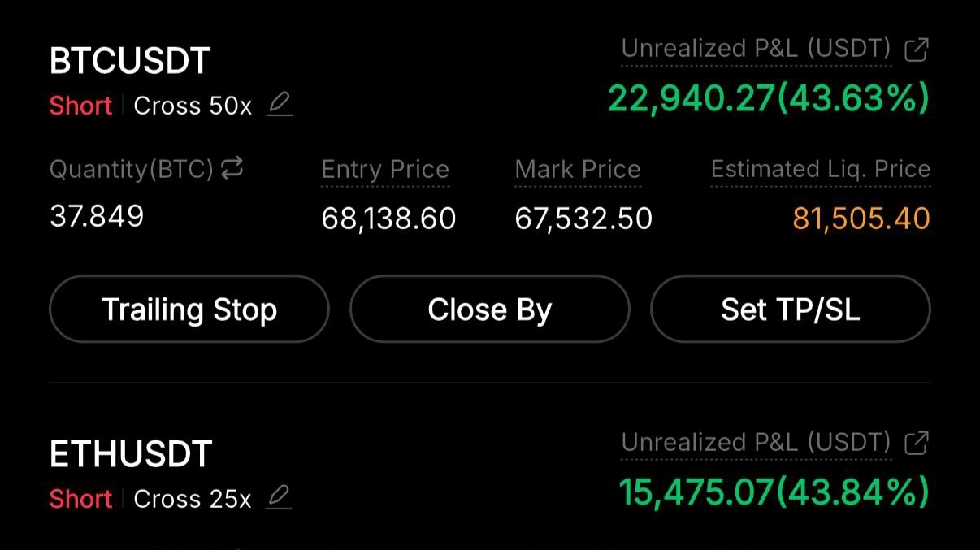Select the orange 81,505.40 liquidation price

click(x=861, y=218)
